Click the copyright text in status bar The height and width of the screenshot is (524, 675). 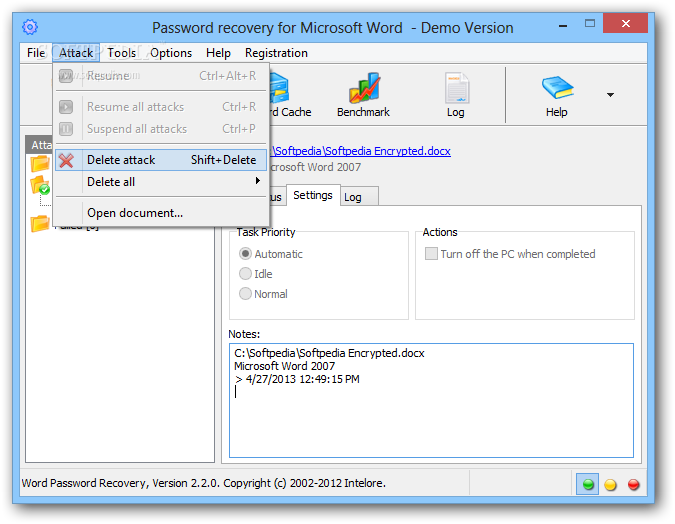point(204,484)
